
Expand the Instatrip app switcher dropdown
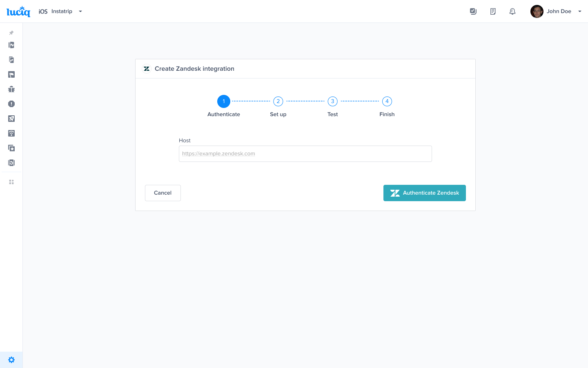click(80, 11)
